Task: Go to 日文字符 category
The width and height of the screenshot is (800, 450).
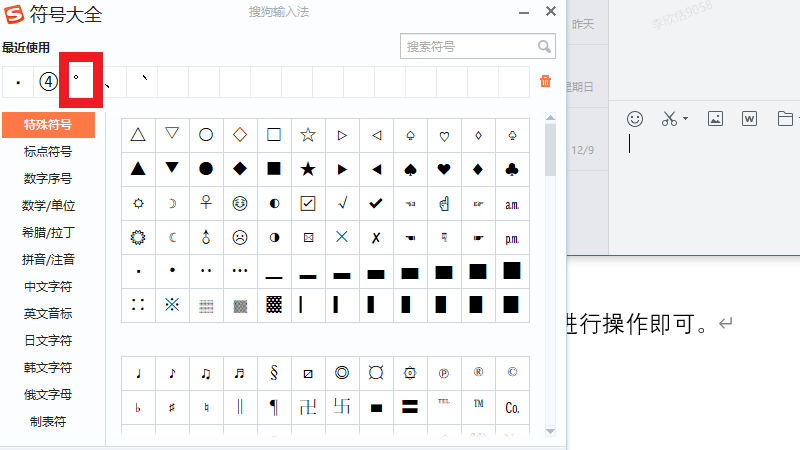Action: [48, 341]
